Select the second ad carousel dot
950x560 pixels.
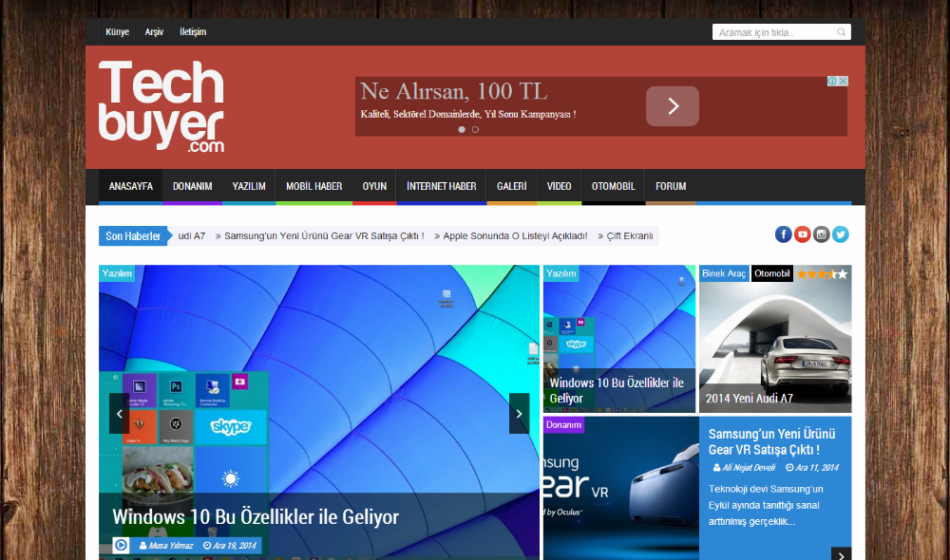point(475,129)
